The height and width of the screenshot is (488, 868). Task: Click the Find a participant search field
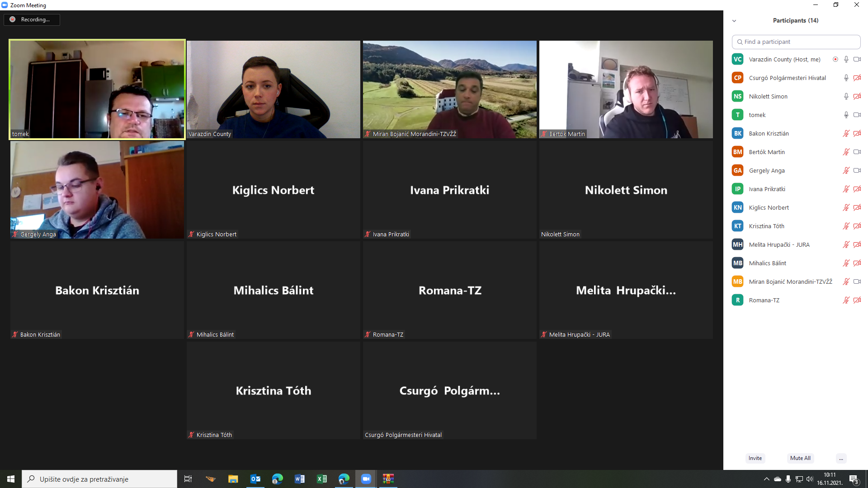[x=796, y=42]
